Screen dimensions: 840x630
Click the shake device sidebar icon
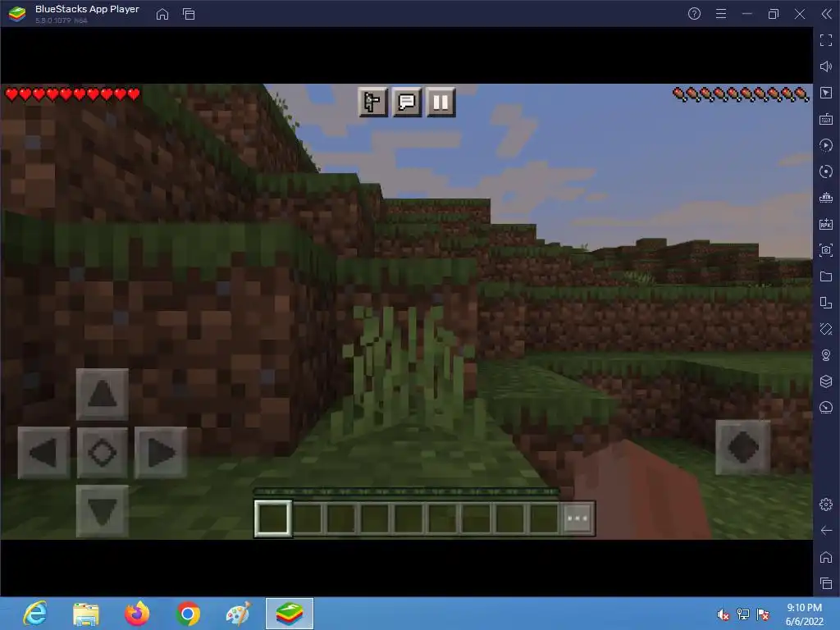[x=826, y=329]
